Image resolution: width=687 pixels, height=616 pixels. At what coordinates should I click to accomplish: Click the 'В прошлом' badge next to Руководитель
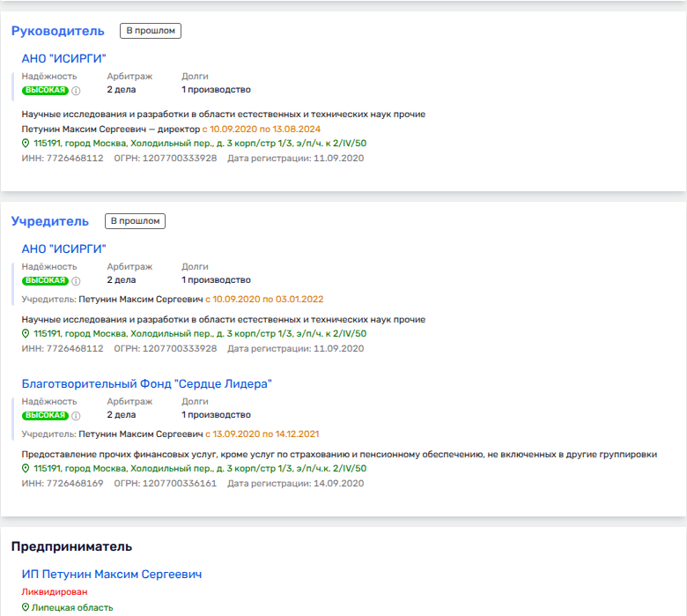point(151,31)
